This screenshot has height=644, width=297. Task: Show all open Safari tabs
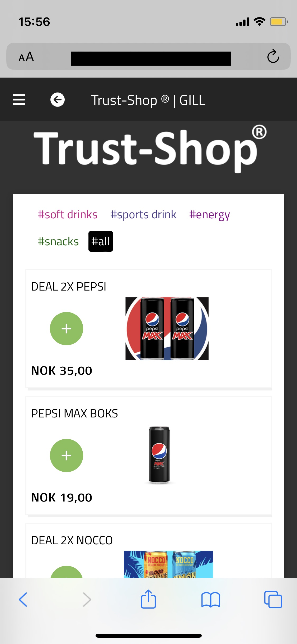point(273,599)
